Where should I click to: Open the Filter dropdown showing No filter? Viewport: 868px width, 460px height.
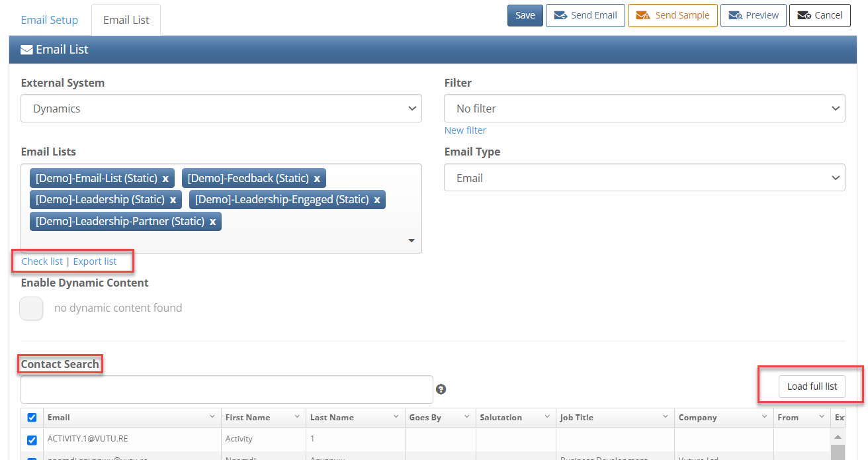click(644, 108)
